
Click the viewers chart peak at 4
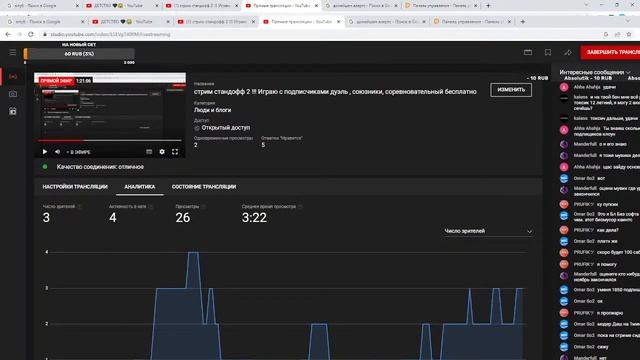193,253
